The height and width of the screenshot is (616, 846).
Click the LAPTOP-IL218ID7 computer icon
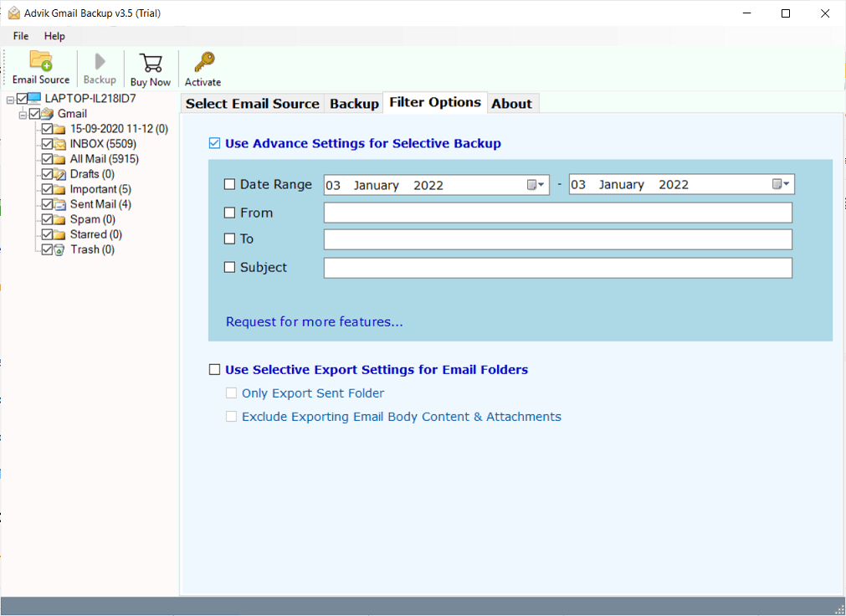click(34, 98)
